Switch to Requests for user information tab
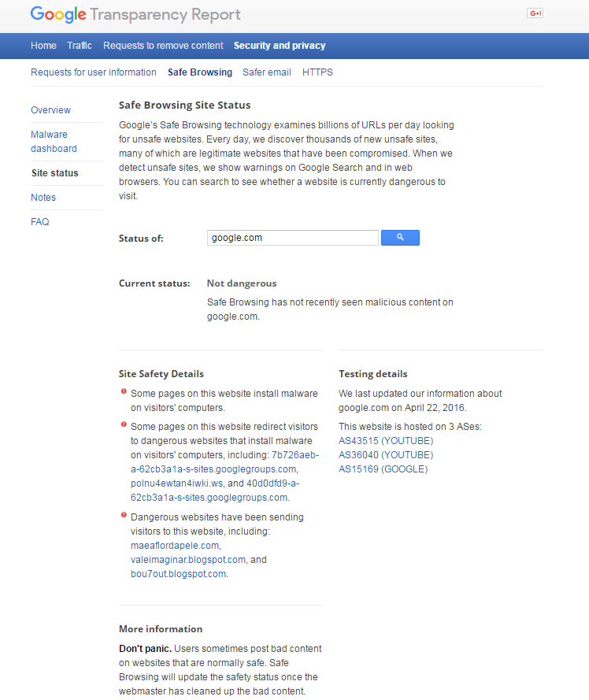The image size is (589, 700). pyautogui.click(x=94, y=72)
